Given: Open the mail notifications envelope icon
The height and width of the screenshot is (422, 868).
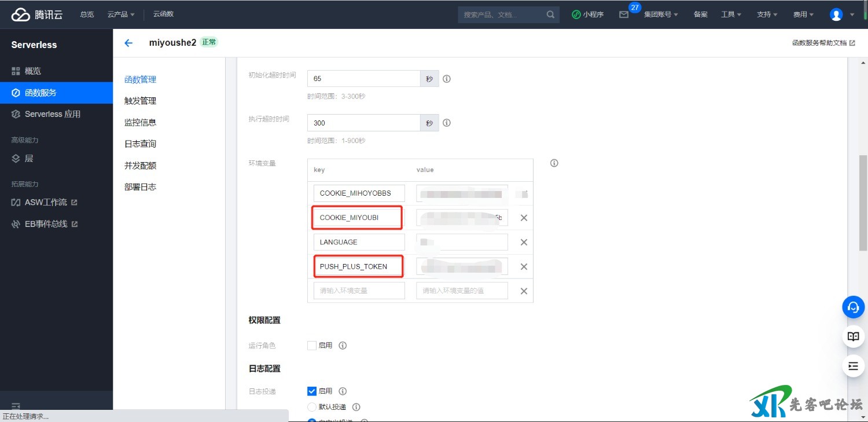Looking at the screenshot, I should pos(624,14).
